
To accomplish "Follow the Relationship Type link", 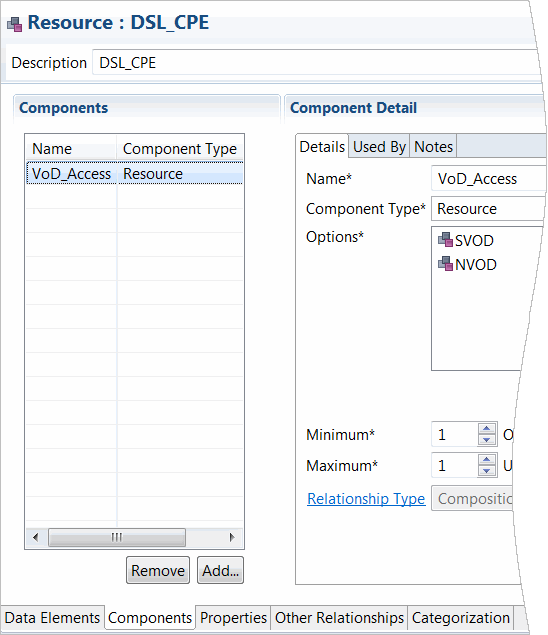I will pos(366,499).
